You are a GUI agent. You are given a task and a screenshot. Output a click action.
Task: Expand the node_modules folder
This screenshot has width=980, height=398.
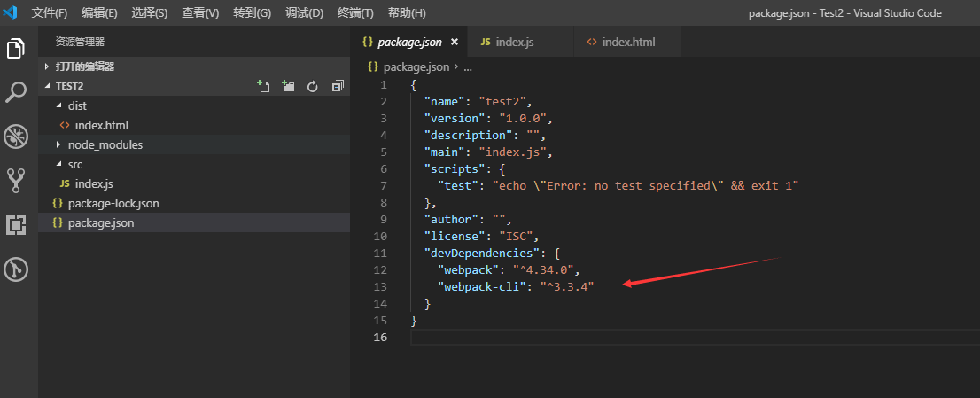[58, 145]
